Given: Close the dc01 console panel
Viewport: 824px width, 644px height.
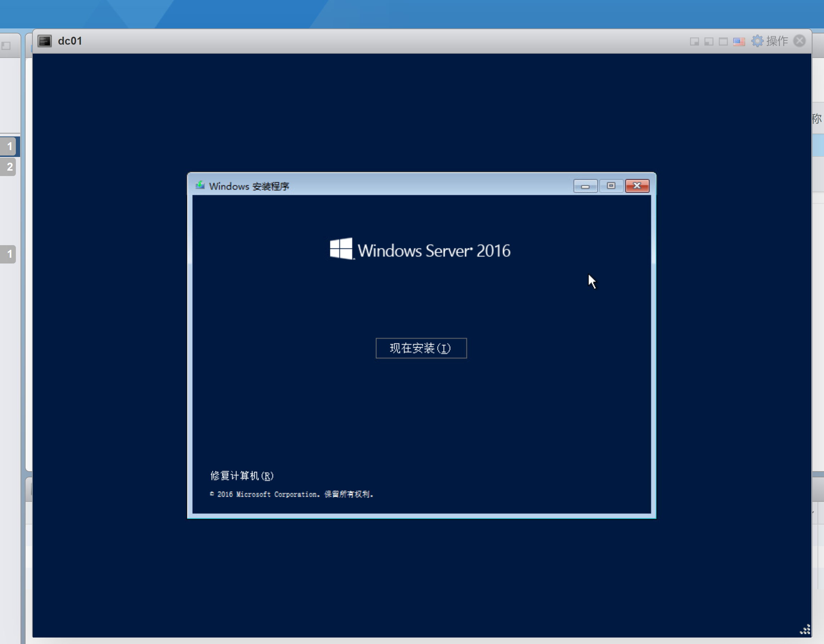Looking at the screenshot, I should point(799,41).
